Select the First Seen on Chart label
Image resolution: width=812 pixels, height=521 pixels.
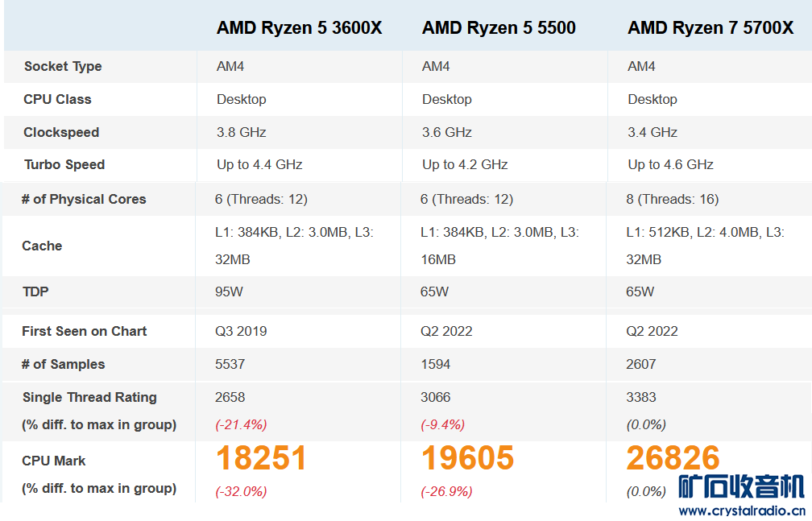85,332
